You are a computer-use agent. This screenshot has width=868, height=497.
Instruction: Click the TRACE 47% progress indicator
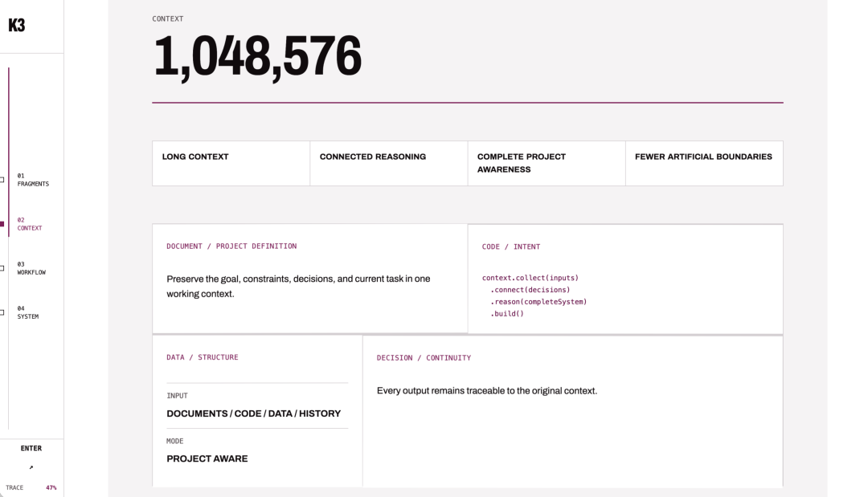31,487
